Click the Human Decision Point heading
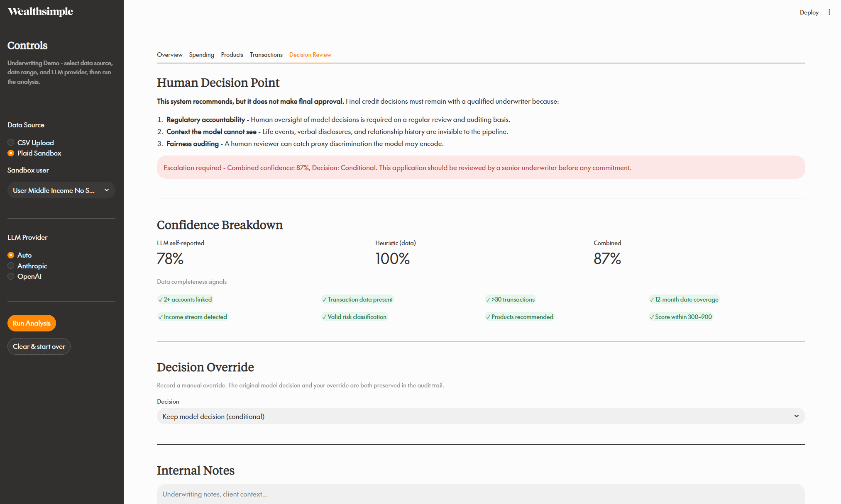 218,83
